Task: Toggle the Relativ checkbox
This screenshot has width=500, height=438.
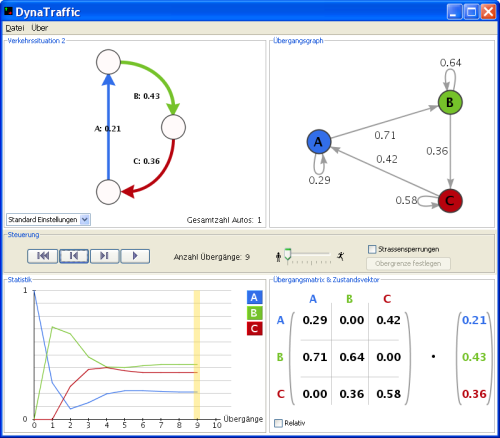Action: pyautogui.click(x=278, y=423)
